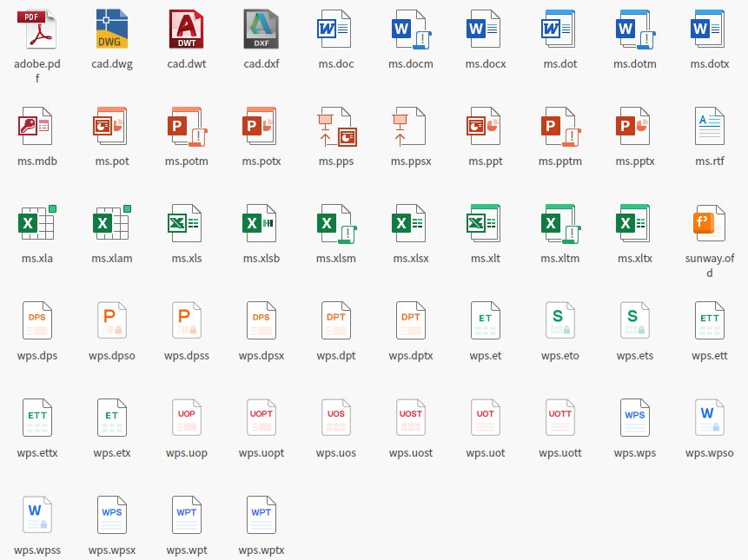This screenshot has height=560, width=748.
Task: Choose the wps.uop file icon
Action: coord(187,418)
